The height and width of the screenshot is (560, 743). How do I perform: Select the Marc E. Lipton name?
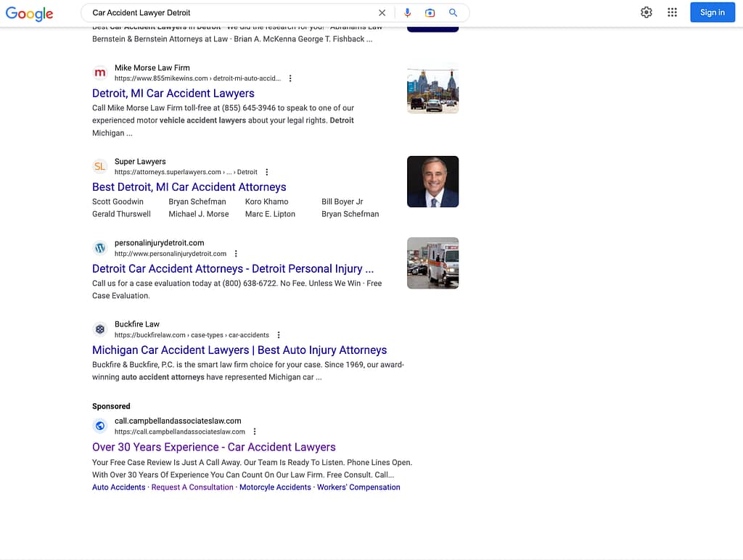270,214
